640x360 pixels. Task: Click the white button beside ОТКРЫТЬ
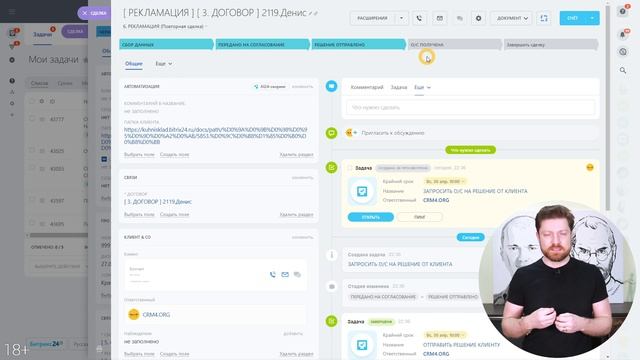click(x=420, y=217)
